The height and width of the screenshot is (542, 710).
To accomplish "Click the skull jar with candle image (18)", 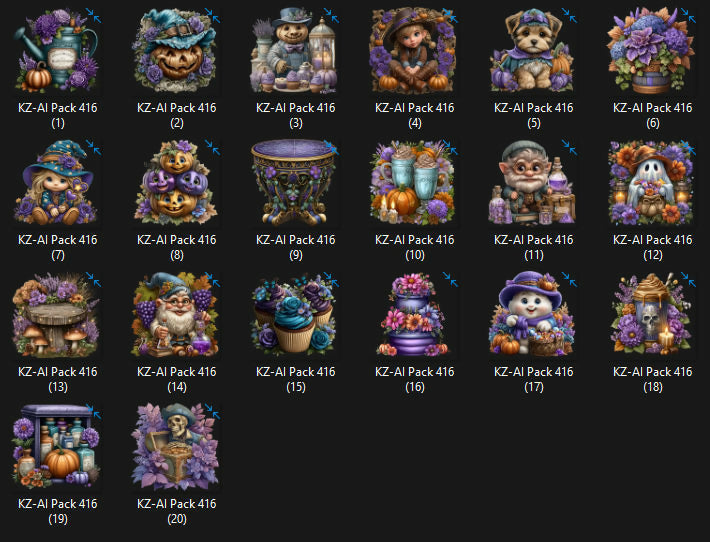I will [x=652, y=314].
